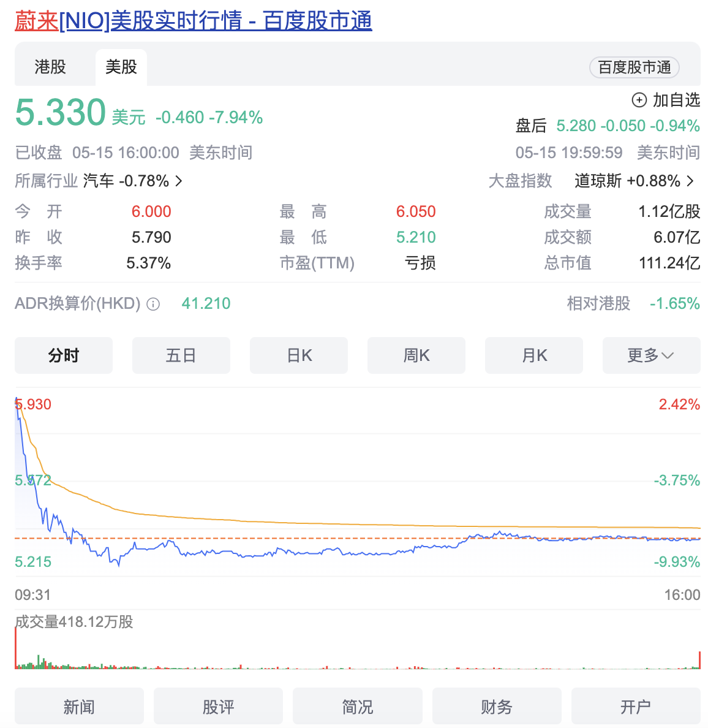The width and height of the screenshot is (708, 728).
Task: Click the ADR price 41.210
Action: tap(206, 304)
